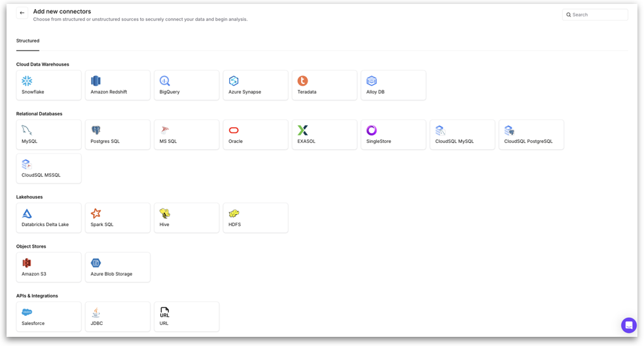Open the JDBC connector card
Image resolution: width=644 pixels, height=346 pixels.
click(x=118, y=317)
